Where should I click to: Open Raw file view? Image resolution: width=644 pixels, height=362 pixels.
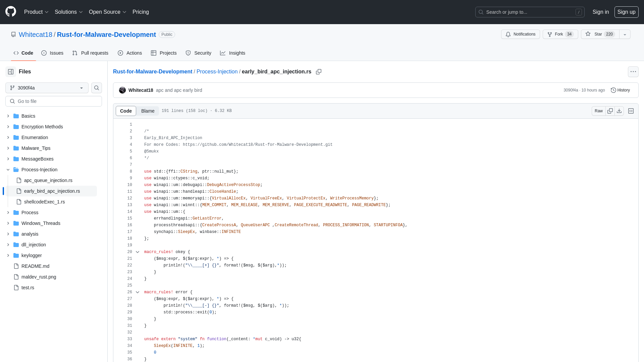pyautogui.click(x=599, y=111)
